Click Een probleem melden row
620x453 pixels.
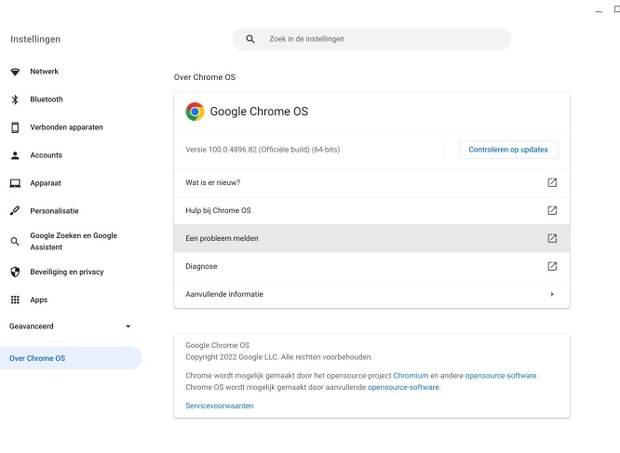pyautogui.click(x=372, y=238)
